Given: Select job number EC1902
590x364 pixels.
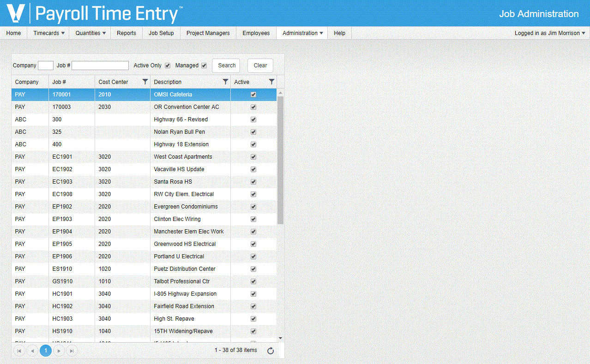Looking at the screenshot, I should pos(72,169).
